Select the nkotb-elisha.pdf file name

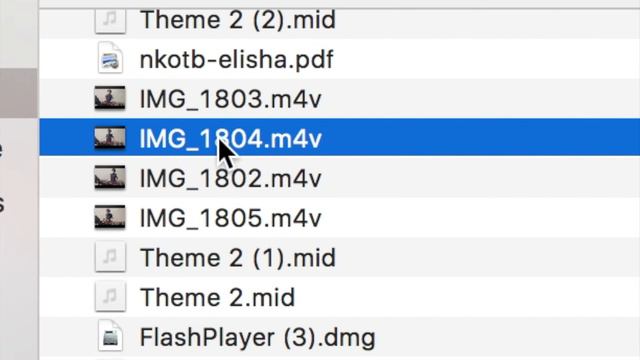tap(236, 59)
